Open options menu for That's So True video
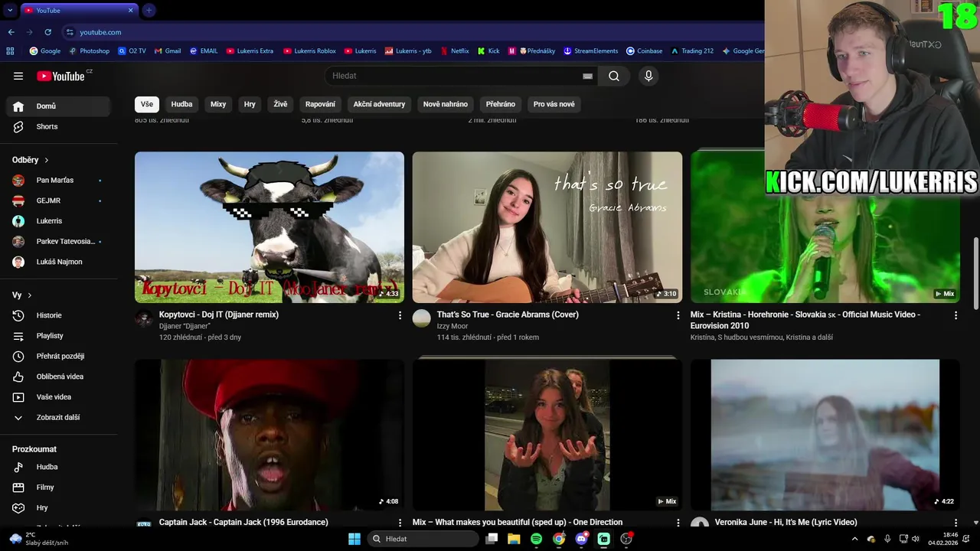 pos(678,315)
